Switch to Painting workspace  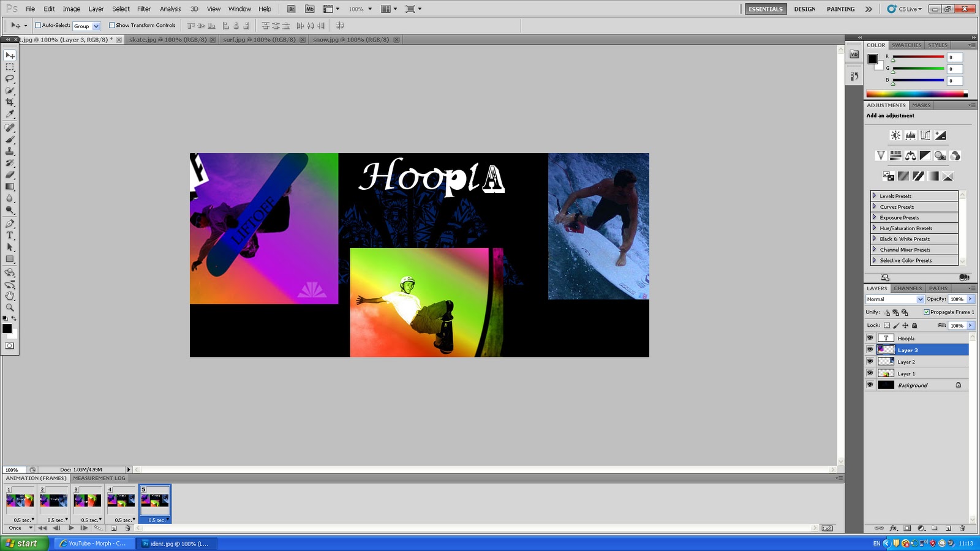coord(840,9)
